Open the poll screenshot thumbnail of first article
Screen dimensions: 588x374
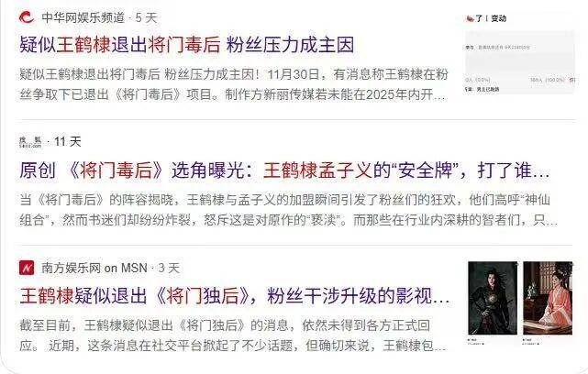[x=520, y=53]
